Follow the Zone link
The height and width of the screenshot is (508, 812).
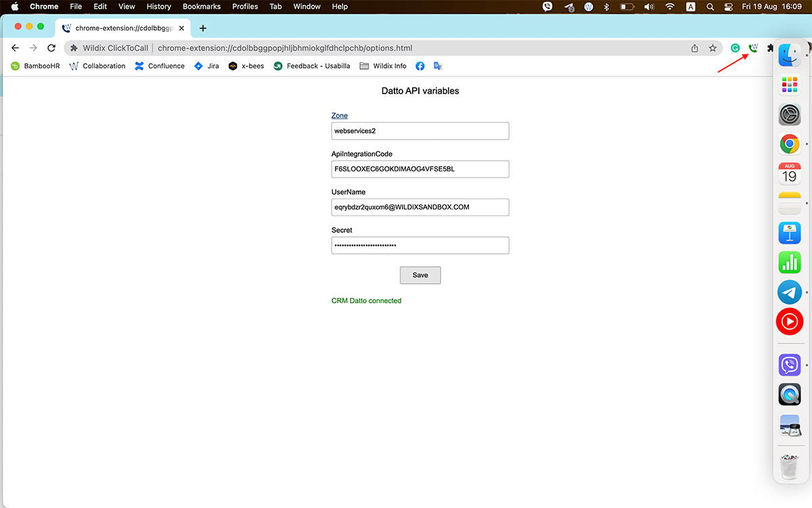click(339, 116)
